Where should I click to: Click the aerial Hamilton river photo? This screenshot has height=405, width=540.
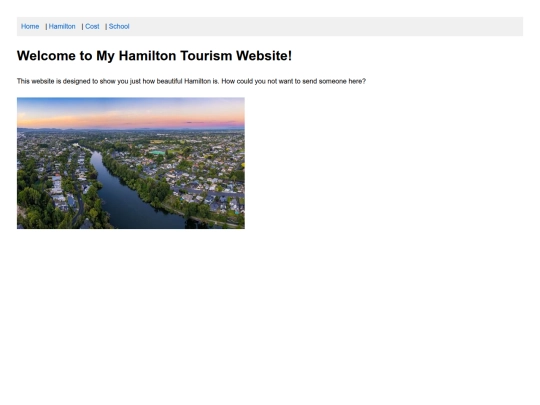131,163
